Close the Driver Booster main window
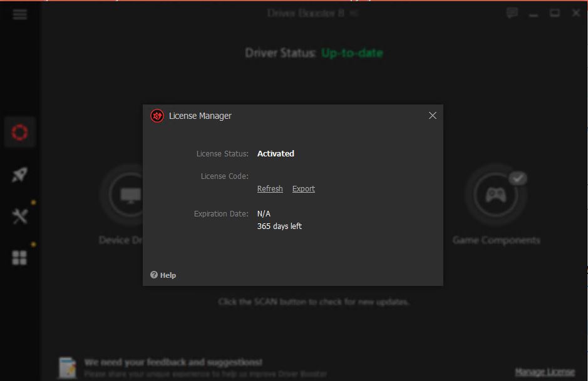The width and height of the screenshot is (588, 381). (x=576, y=13)
